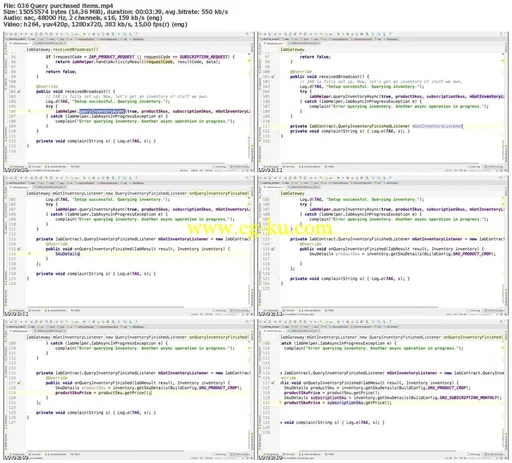This screenshot has width=512, height=463.
Task: Click the 'Video: h264, yuv420p' info line
Action: [x=95, y=24]
